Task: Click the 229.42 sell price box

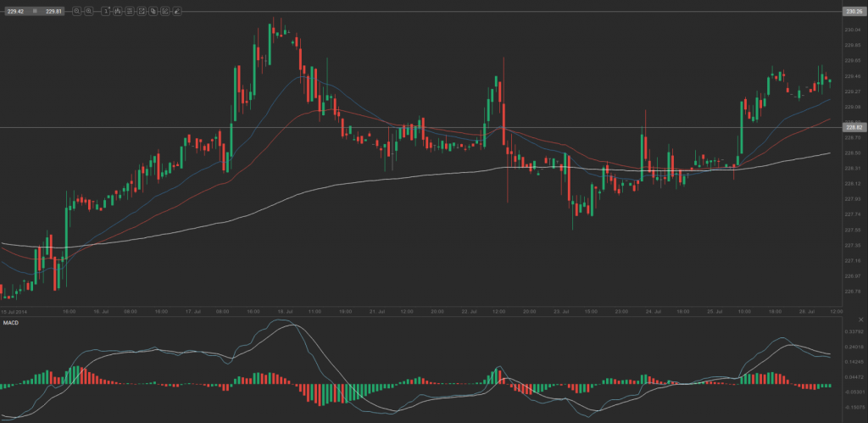Action: pyautogui.click(x=15, y=11)
